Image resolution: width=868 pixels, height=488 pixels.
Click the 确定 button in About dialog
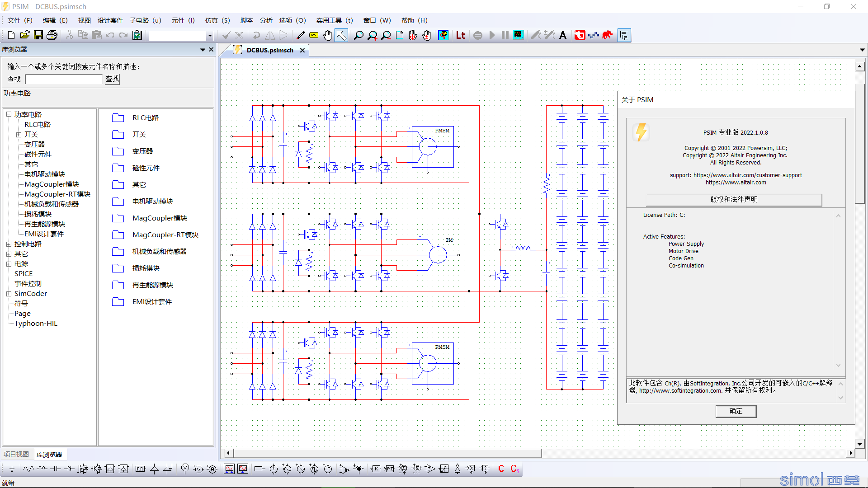[x=736, y=411]
